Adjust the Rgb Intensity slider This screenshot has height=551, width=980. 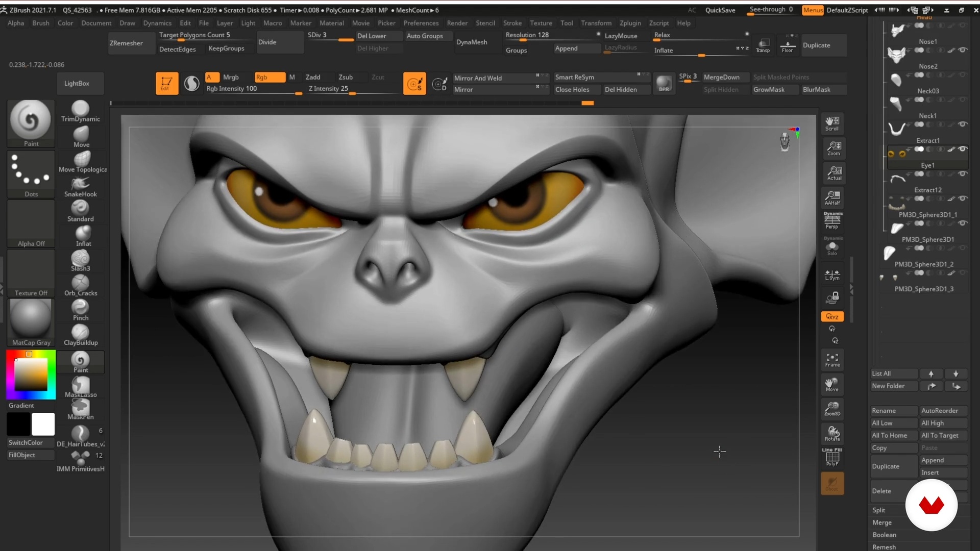254,89
